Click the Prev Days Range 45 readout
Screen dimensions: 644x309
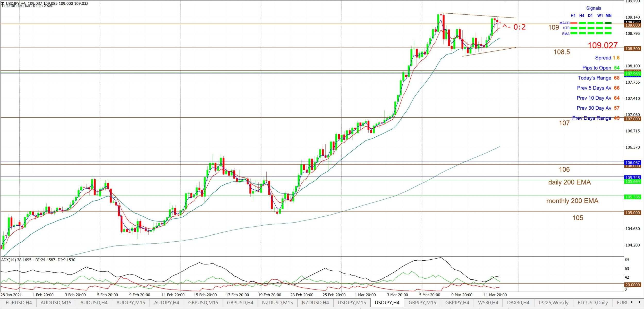click(596, 118)
